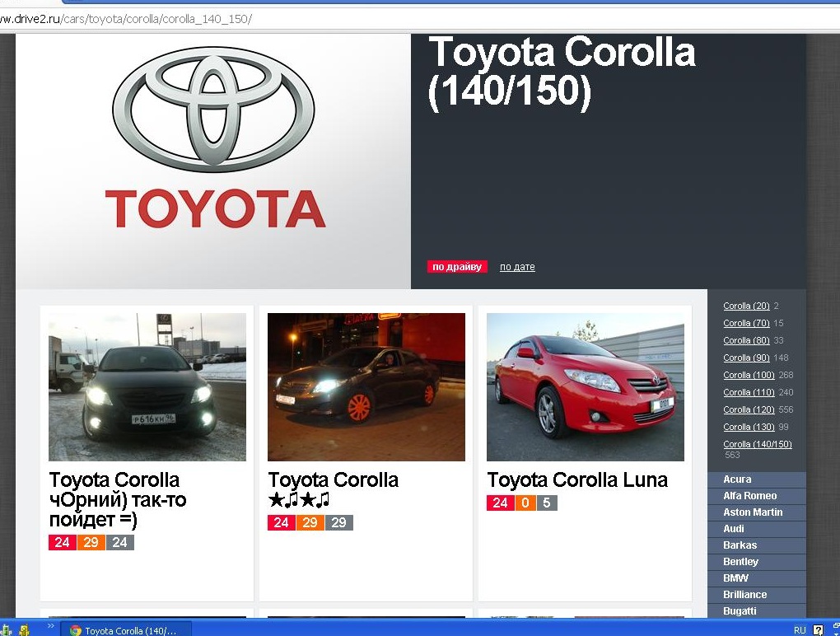Screen dimensions: 840x636
Task: Select Acura in the brand list
Action: [x=757, y=479]
